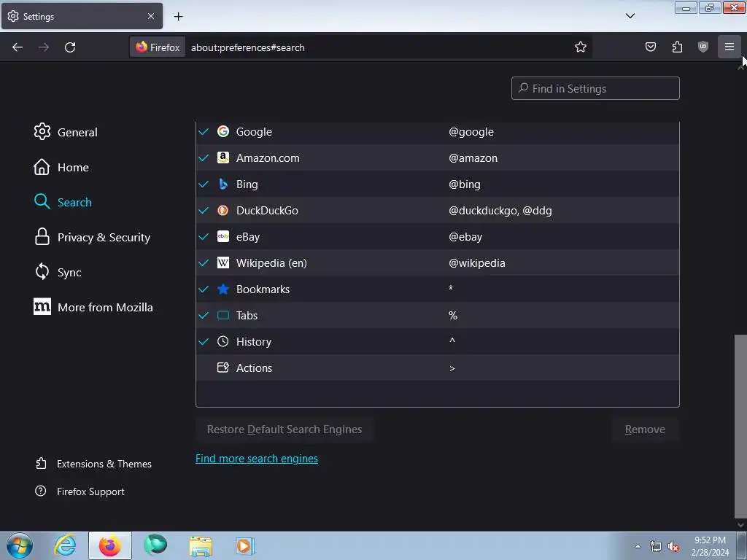
Task: Bookmark this page with the star icon
Action: tap(580, 47)
